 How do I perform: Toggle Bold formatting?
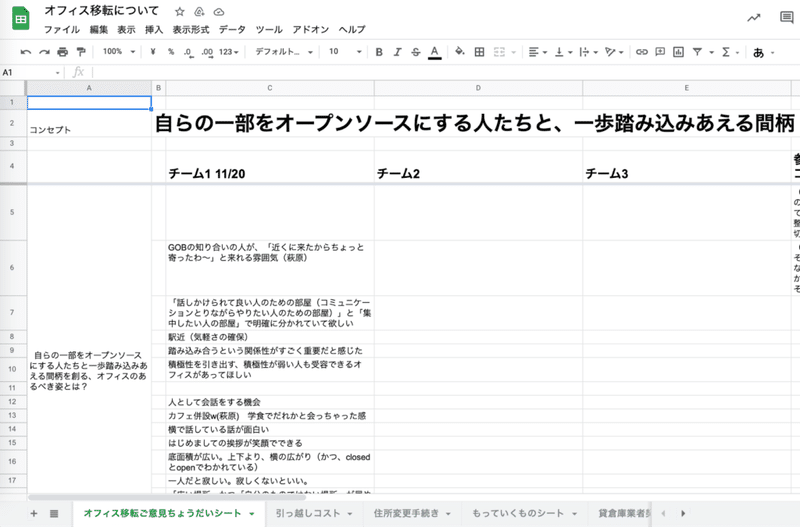(x=379, y=52)
